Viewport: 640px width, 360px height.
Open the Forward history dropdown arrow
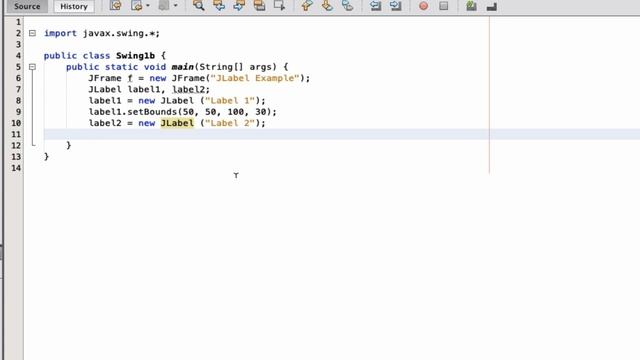pos(176,6)
